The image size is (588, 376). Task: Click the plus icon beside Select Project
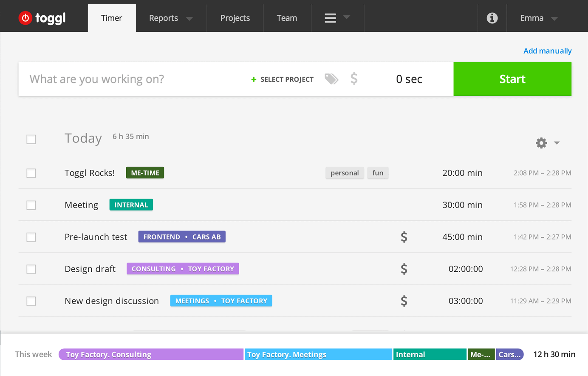[x=254, y=80]
